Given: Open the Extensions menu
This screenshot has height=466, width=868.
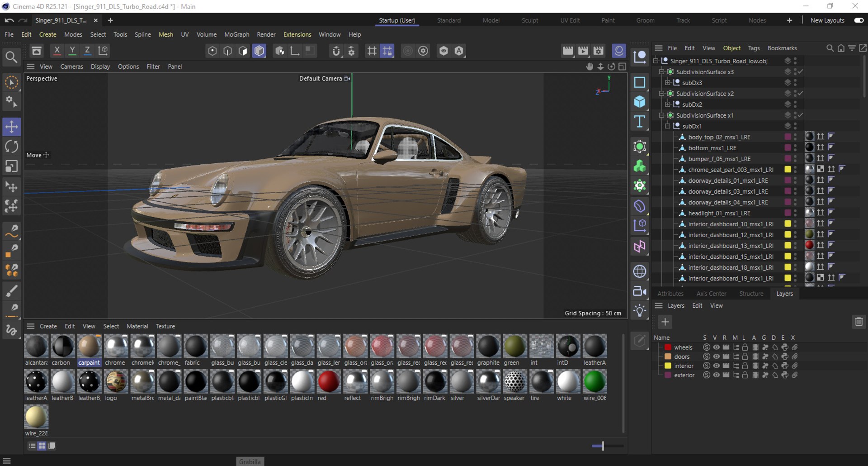Looking at the screenshot, I should 297,34.
